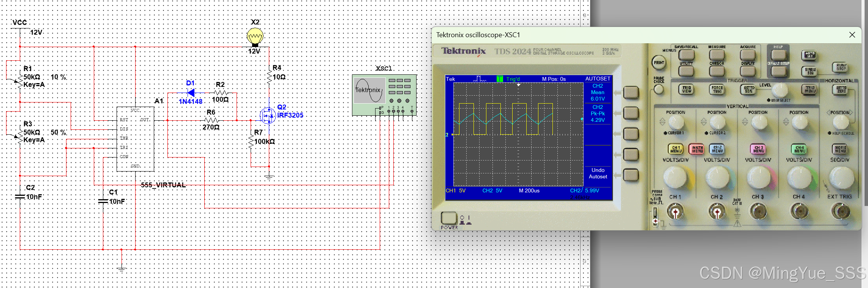This screenshot has width=868, height=288.
Task: Toggle the blue CH2 MENU button
Action: tap(717, 149)
